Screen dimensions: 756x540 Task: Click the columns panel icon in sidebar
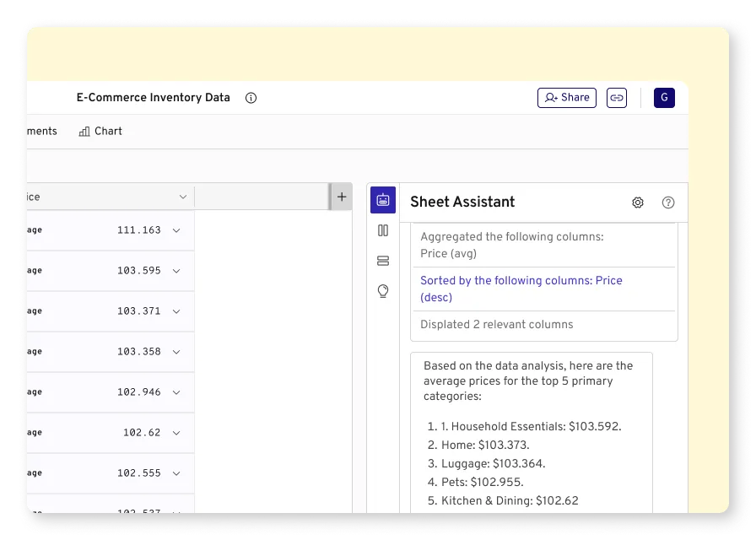tap(383, 230)
